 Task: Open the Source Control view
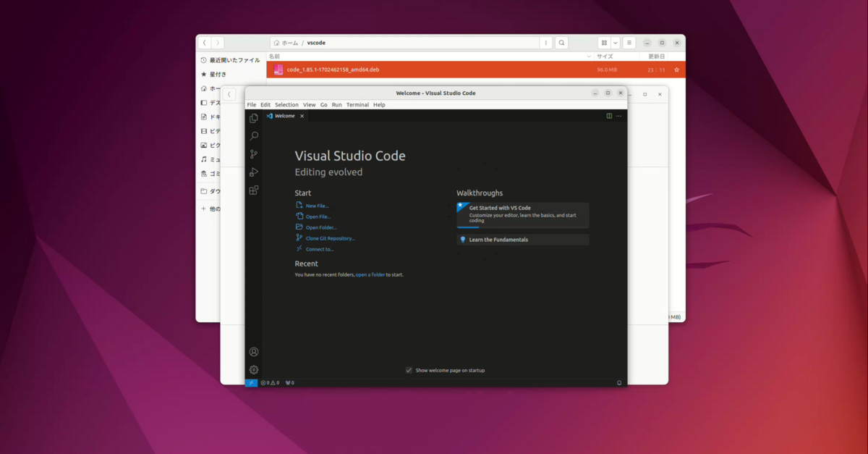point(254,154)
